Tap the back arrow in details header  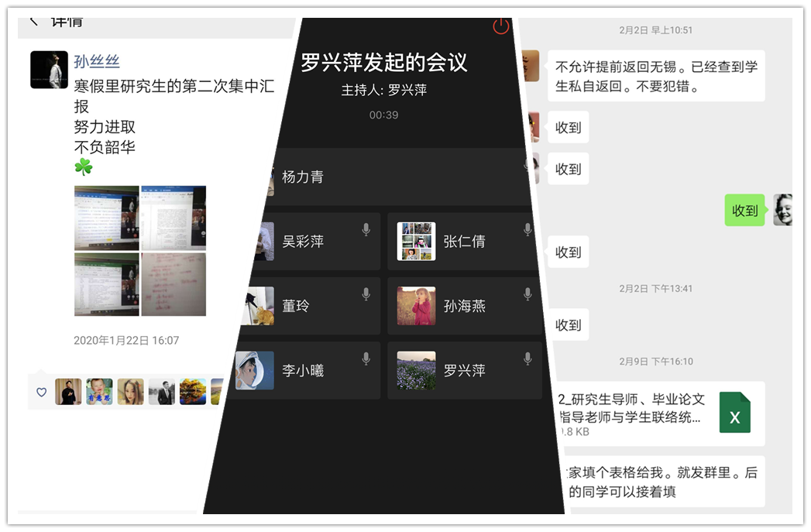[34, 21]
